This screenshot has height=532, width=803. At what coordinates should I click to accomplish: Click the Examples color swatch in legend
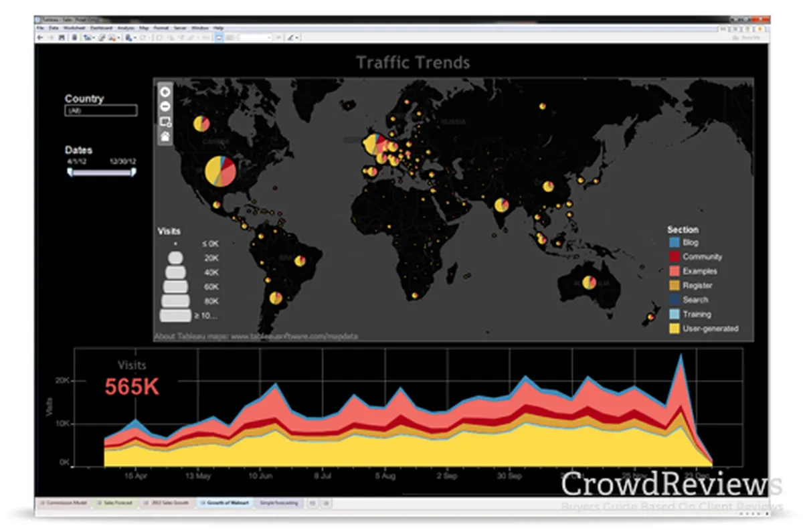[x=674, y=271]
